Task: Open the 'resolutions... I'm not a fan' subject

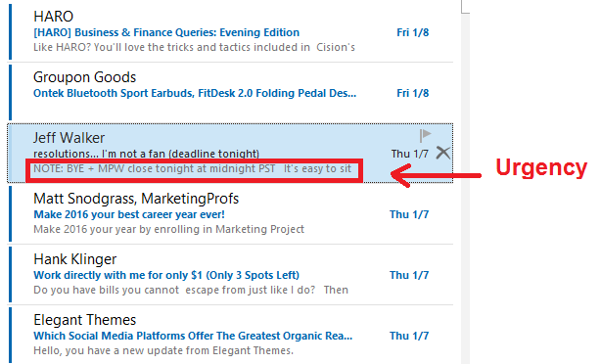Action: click(147, 154)
